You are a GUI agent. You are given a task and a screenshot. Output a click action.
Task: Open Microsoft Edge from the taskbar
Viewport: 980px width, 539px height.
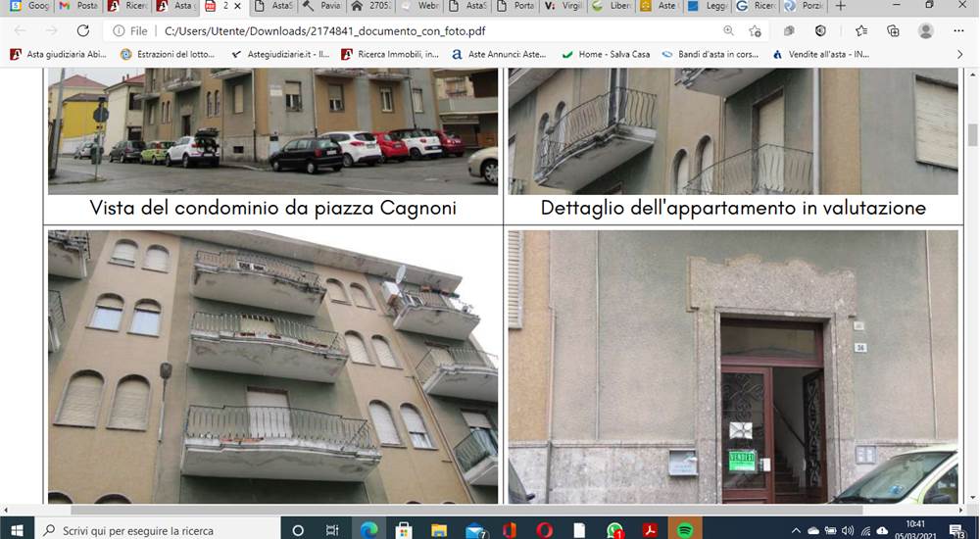368,530
